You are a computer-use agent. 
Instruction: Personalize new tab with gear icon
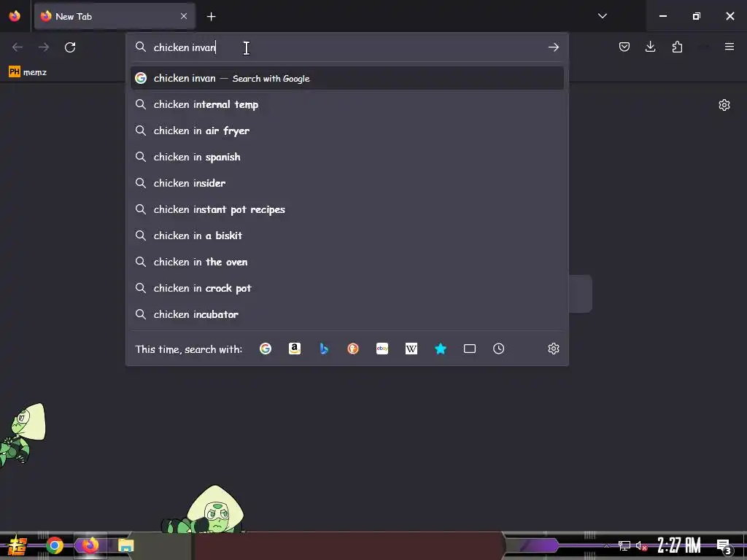(724, 105)
